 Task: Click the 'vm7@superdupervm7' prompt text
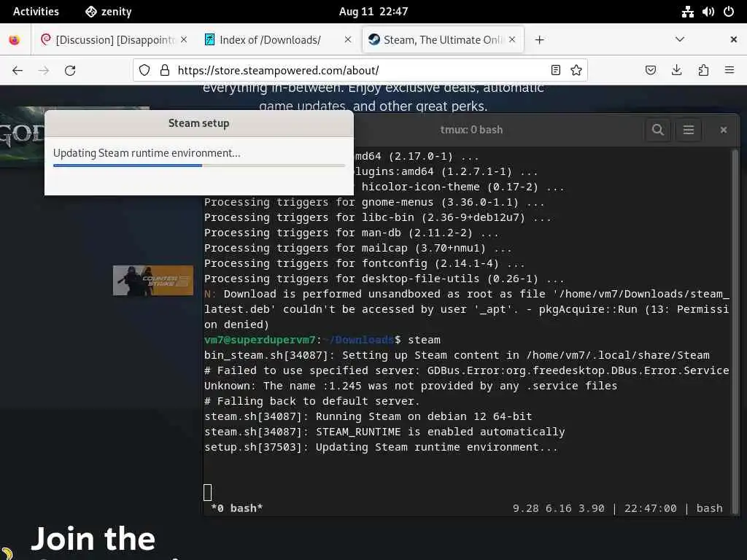260,340
